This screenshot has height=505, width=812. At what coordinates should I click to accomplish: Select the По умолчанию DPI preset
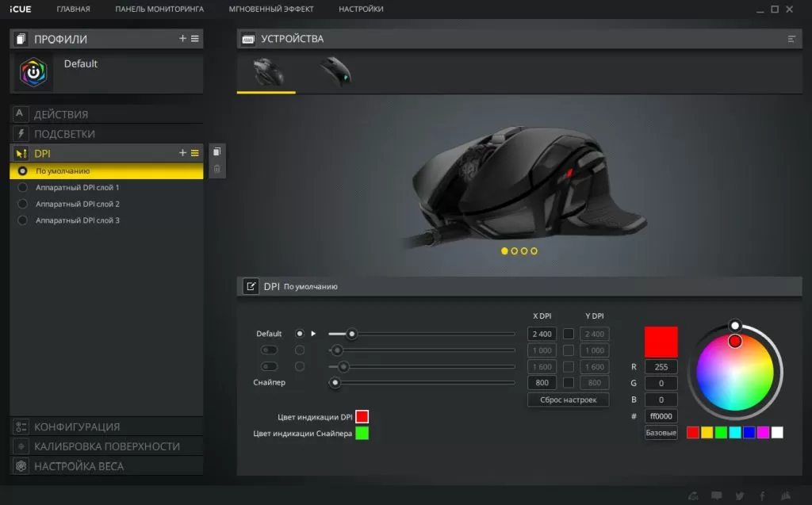(107, 171)
